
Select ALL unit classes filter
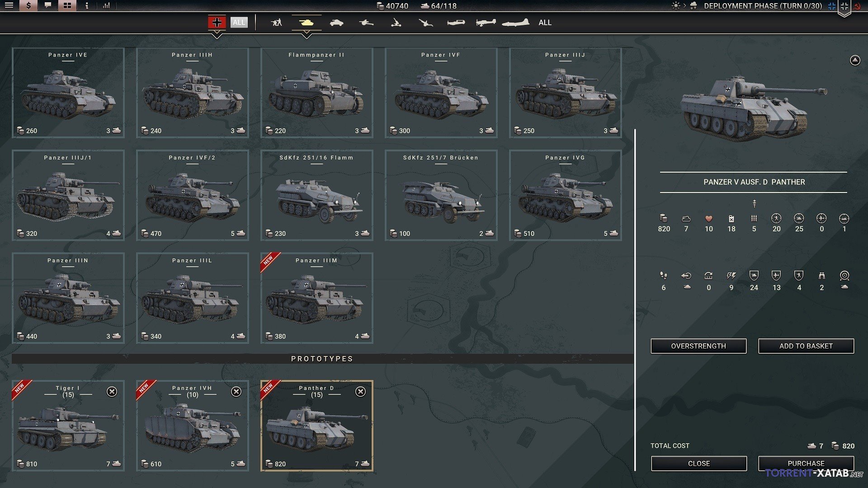545,23
